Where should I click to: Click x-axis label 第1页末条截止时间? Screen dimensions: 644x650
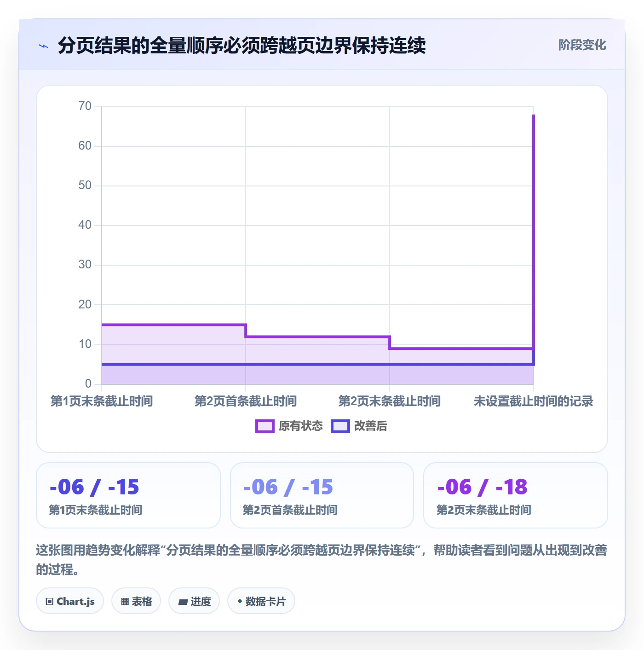pos(102,401)
